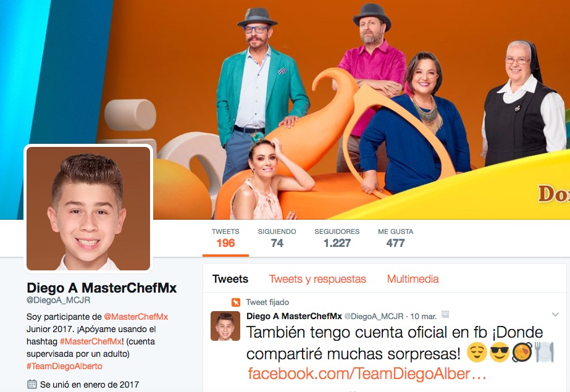Switch to the Multimedia tab
The height and width of the screenshot is (392, 570).
pos(413,279)
